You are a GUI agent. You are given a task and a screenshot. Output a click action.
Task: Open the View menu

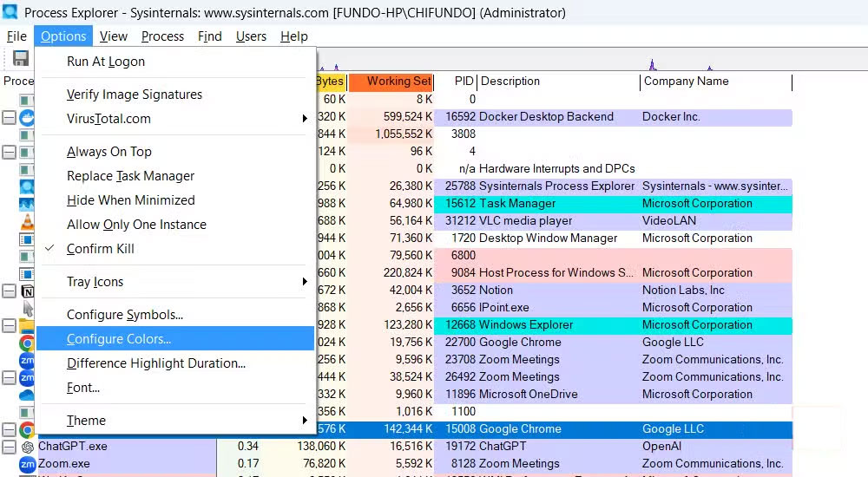[x=113, y=36]
